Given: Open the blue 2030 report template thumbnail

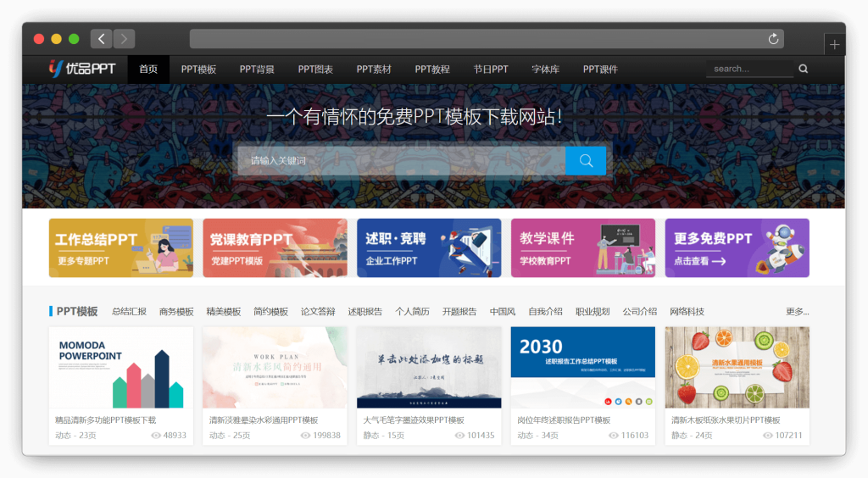Looking at the screenshot, I should (x=583, y=367).
